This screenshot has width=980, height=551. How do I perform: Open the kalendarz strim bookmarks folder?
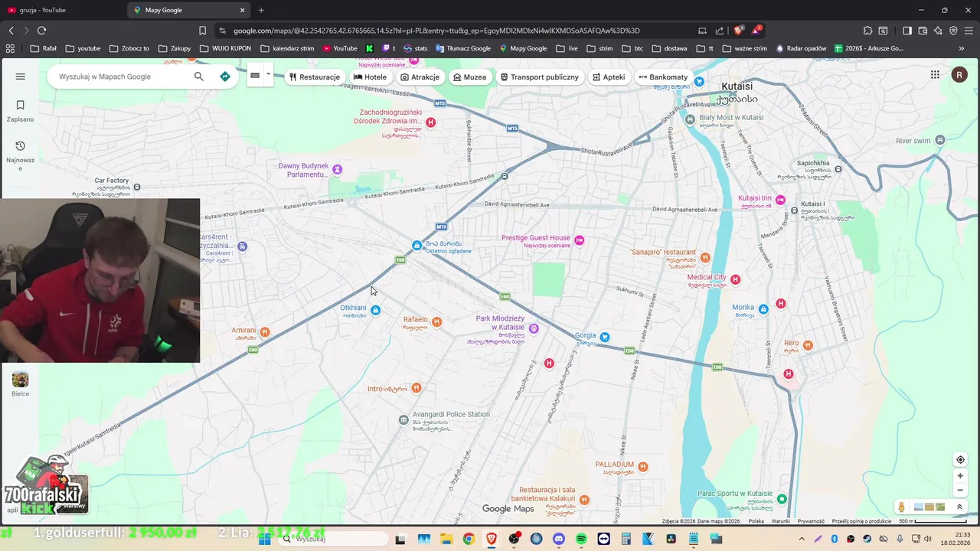[287, 48]
